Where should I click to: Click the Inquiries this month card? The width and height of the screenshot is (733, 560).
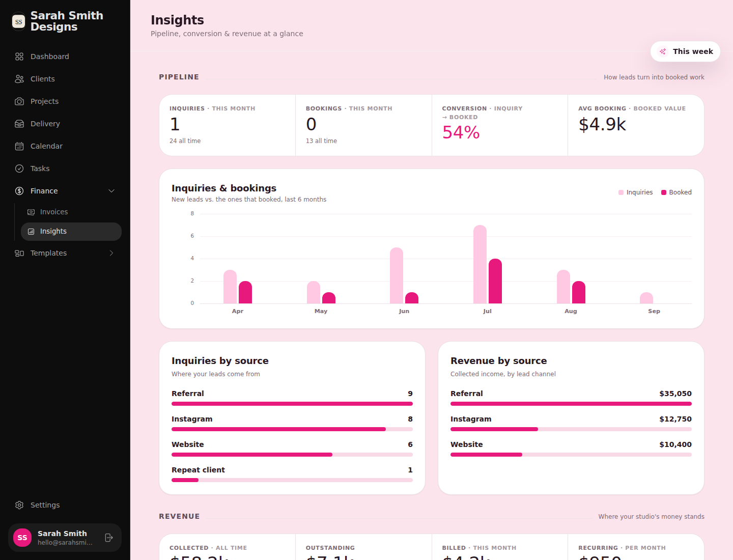click(x=228, y=125)
